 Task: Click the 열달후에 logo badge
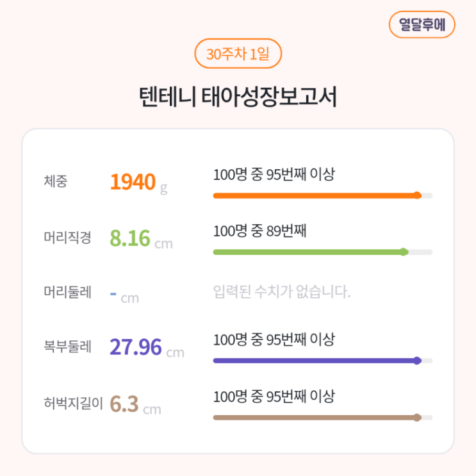[x=422, y=24]
